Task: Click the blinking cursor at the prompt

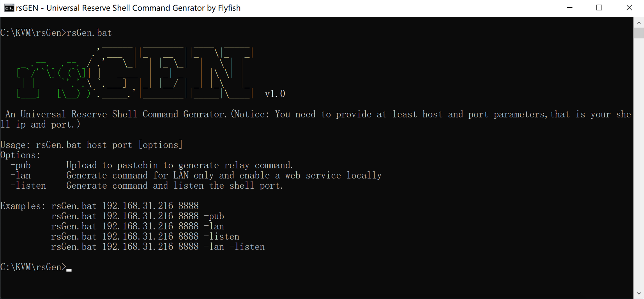Action: click(x=69, y=270)
